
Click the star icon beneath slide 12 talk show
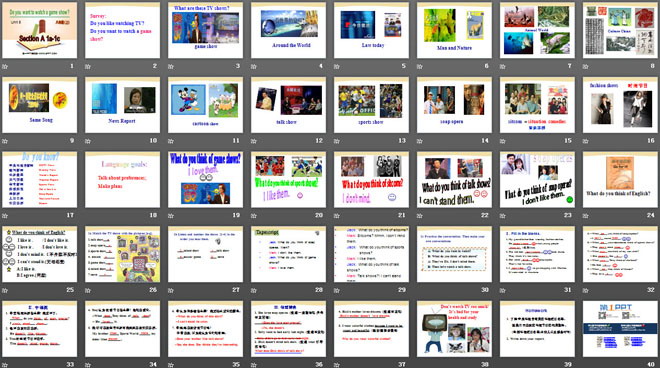(x=254, y=141)
